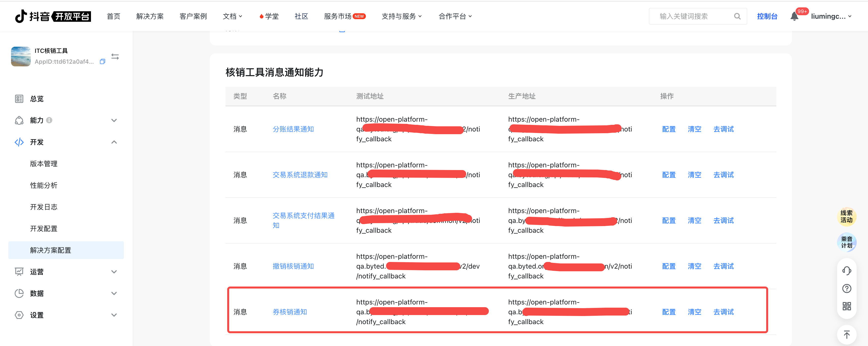This screenshot has width=868, height=346.
Task: Copy the AppID with copy icon
Action: (103, 62)
